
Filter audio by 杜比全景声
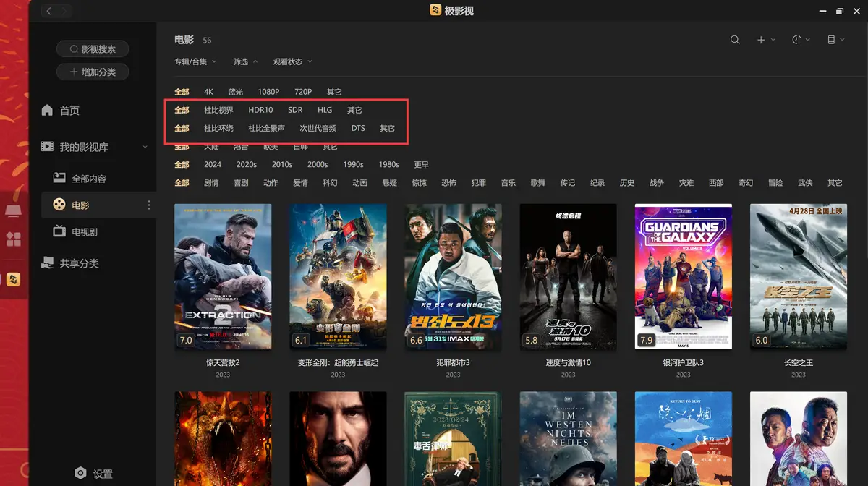(x=266, y=128)
